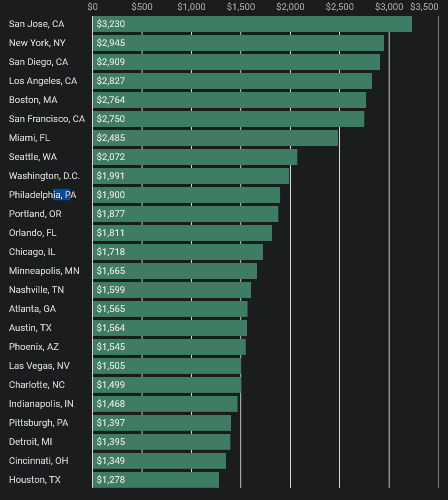Select the $1,877 Portland value label
This screenshot has height=500, width=448.
click(111, 214)
